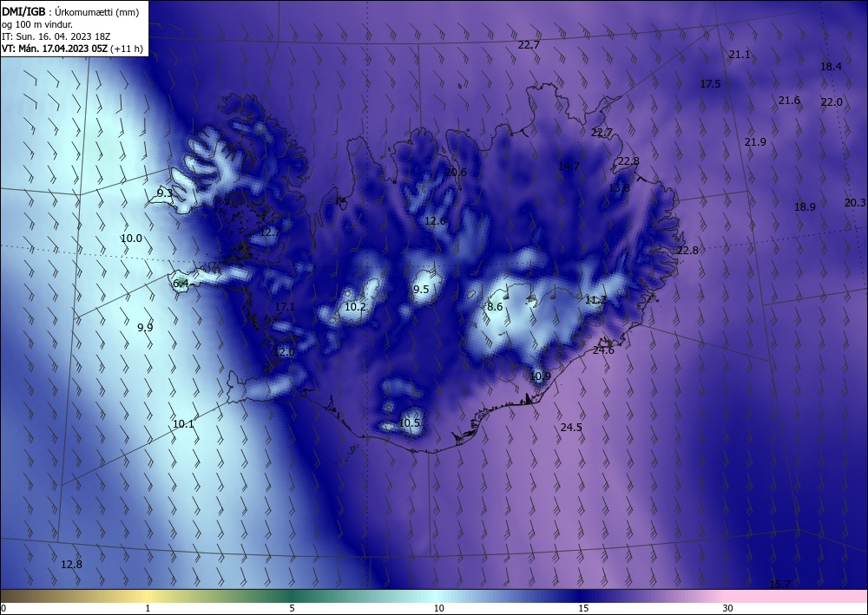The image size is (868, 615).
Task: Click the 21.1 value on the map
Action: pos(740,54)
